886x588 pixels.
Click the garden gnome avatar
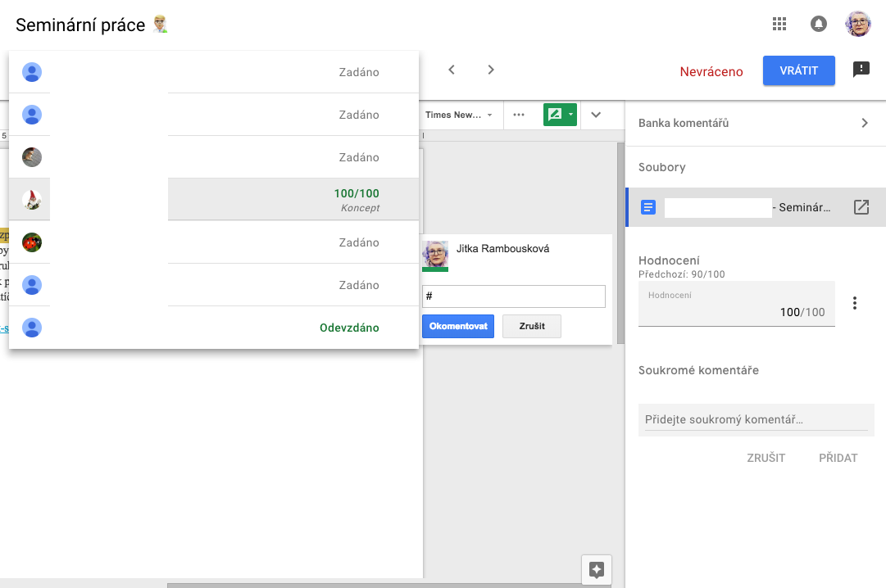tap(32, 199)
